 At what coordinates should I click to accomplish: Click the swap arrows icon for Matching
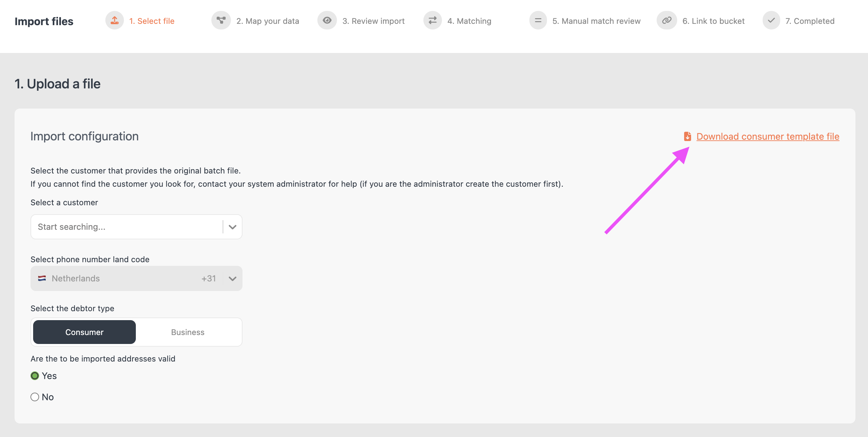[433, 21]
